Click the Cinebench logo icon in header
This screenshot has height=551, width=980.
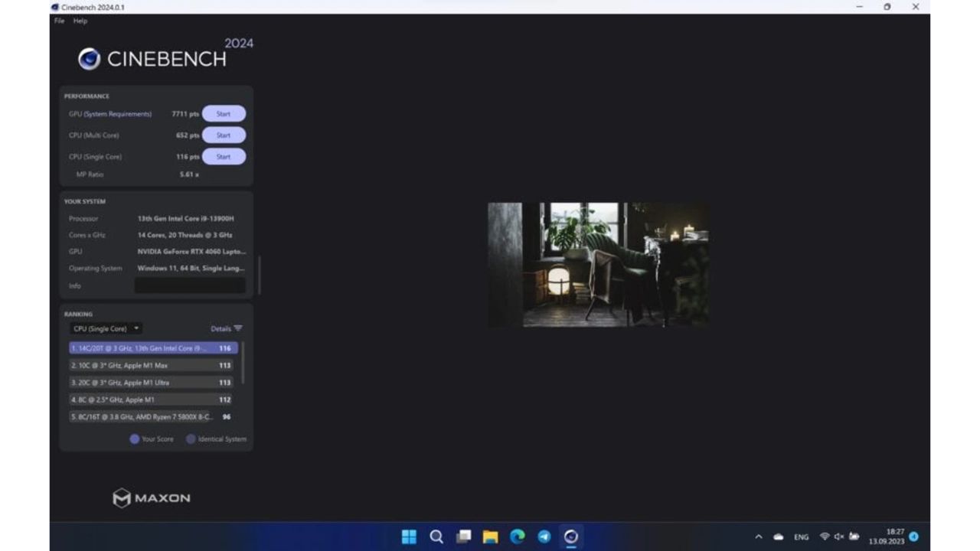(x=90, y=59)
